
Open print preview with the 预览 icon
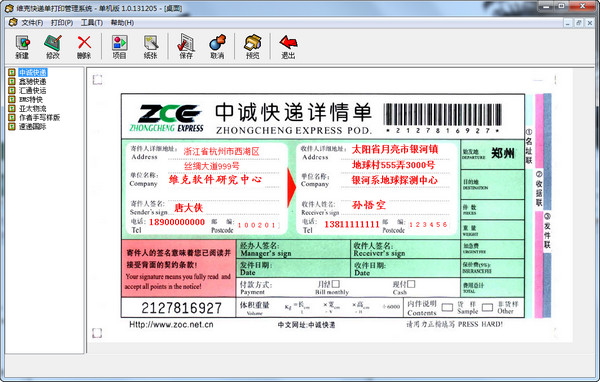tap(253, 46)
